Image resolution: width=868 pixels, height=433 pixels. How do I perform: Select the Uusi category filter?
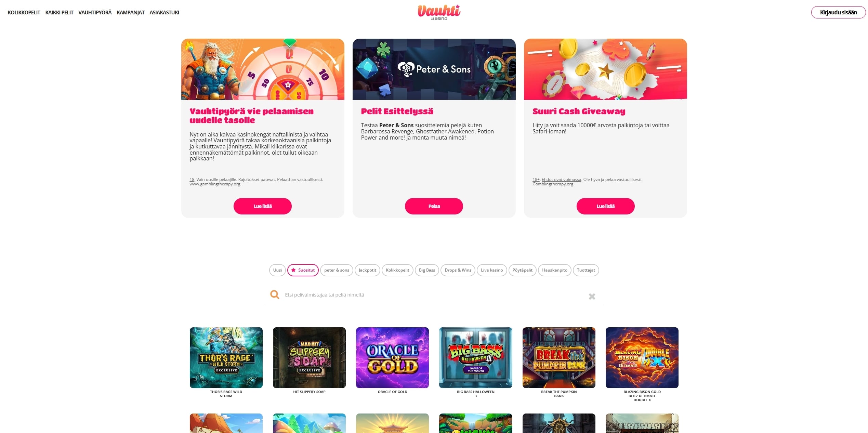click(277, 270)
